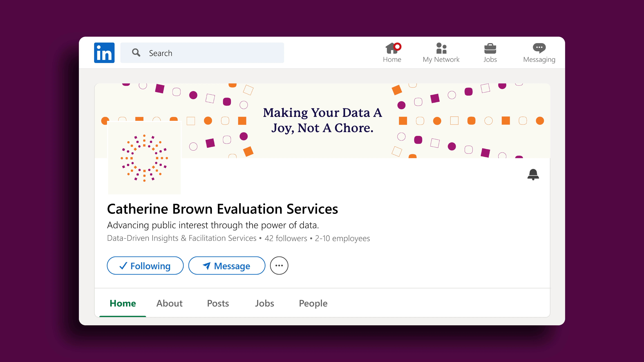Viewport: 644px width, 362px height.
Task: Click Catherine Brown Evaluation Services title
Action: pyautogui.click(x=223, y=209)
